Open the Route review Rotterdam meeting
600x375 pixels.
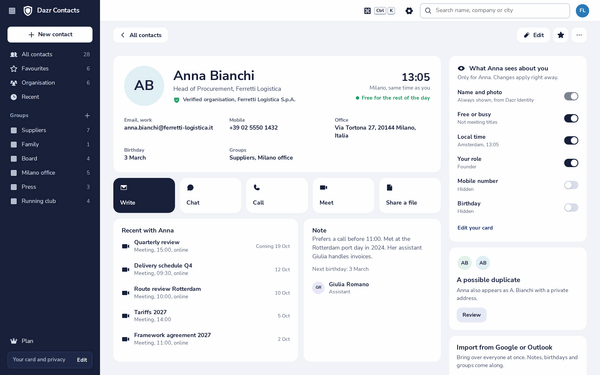point(205,293)
